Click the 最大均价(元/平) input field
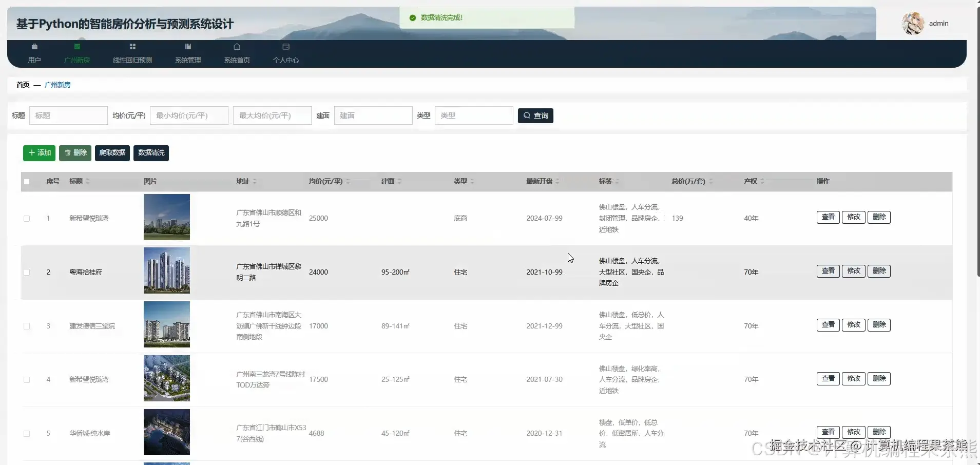Screen dimensions: 980x465 click(272, 116)
